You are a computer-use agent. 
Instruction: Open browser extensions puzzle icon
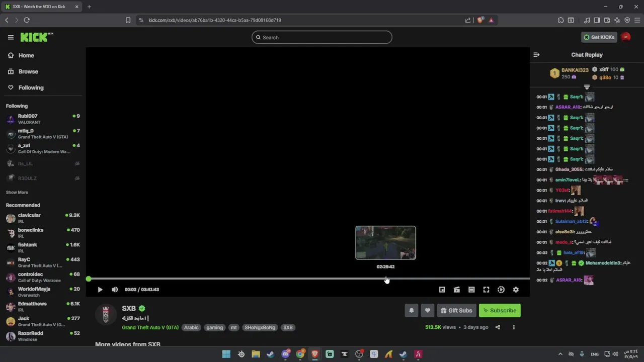point(561,20)
